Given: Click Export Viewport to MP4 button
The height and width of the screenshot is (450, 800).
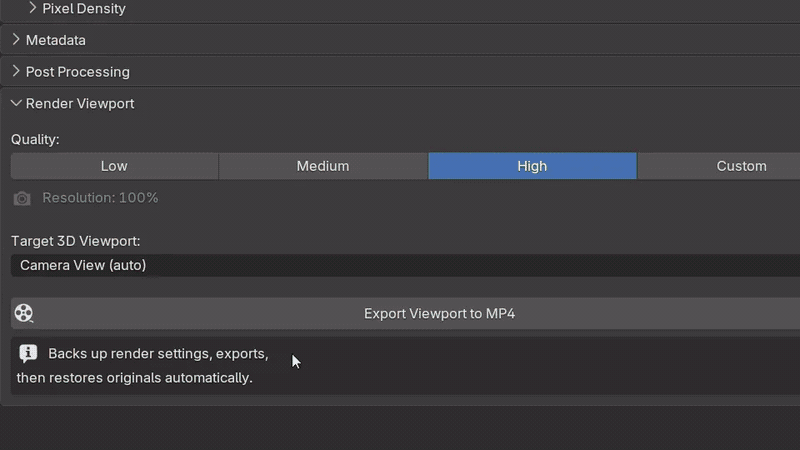Looking at the screenshot, I should 406,313.
